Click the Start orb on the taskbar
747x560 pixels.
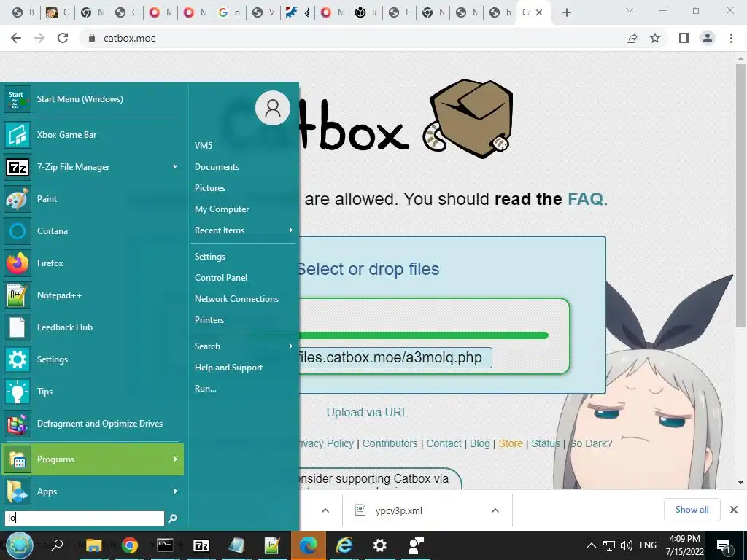20,545
